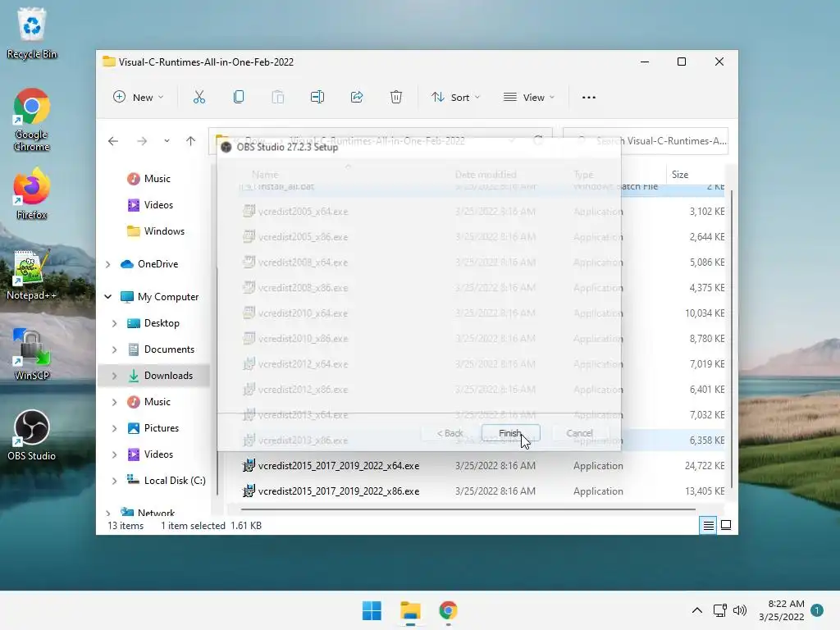Image resolution: width=840 pixels, height=630 pixels.
Task: Switch to large thumbnails view icon
Action: click(726, 526)
